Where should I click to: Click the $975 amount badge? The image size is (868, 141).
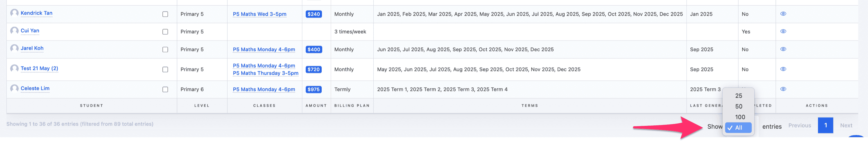(x=313, y=89)
